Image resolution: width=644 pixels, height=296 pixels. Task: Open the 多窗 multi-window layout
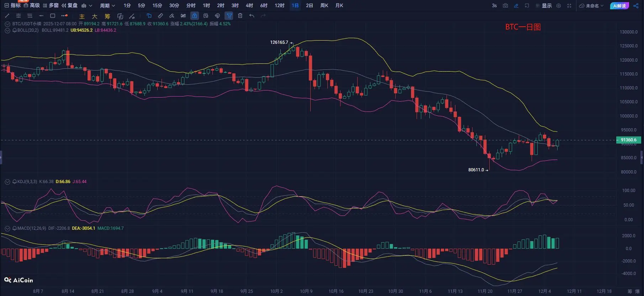51,5
